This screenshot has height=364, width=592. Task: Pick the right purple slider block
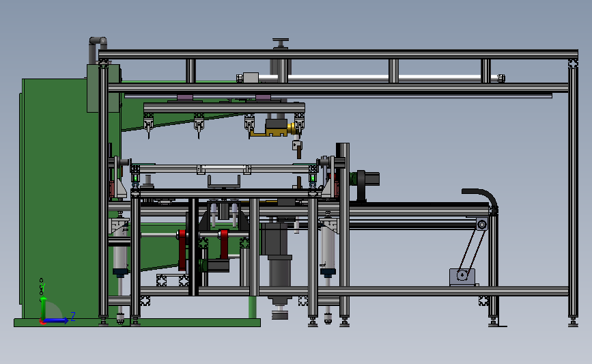[263, 98]
